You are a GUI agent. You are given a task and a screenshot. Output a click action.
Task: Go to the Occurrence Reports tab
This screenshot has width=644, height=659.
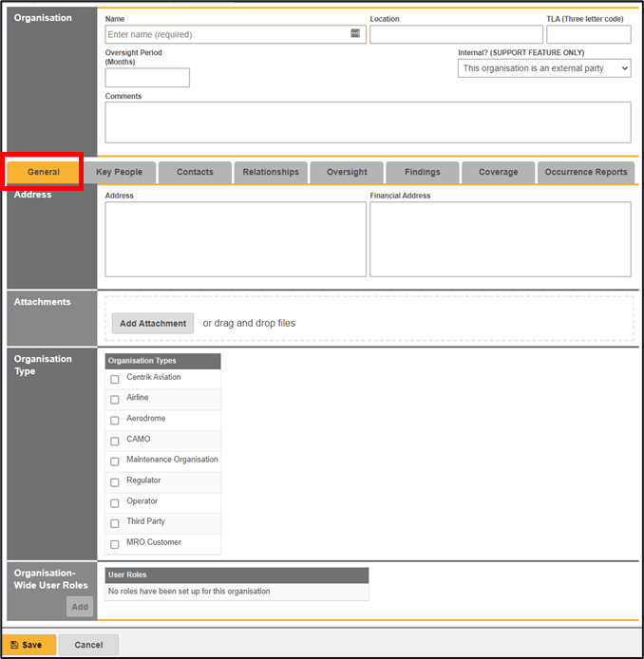coord(586,173)
